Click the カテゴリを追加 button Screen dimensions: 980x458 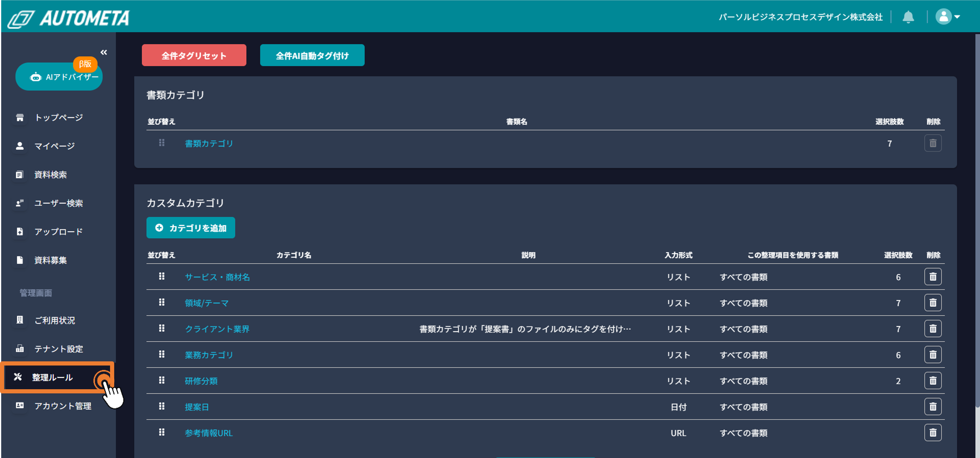pos(191,228)
